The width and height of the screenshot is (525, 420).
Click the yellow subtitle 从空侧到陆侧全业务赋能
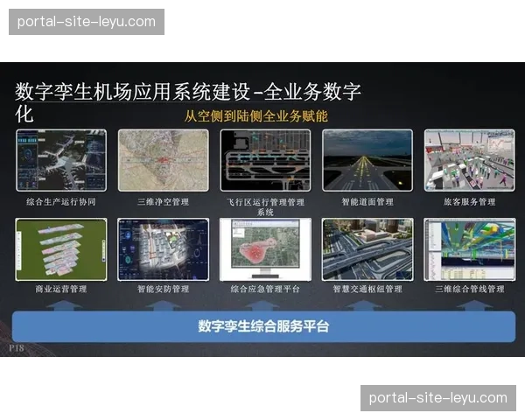tap(255, 116)
